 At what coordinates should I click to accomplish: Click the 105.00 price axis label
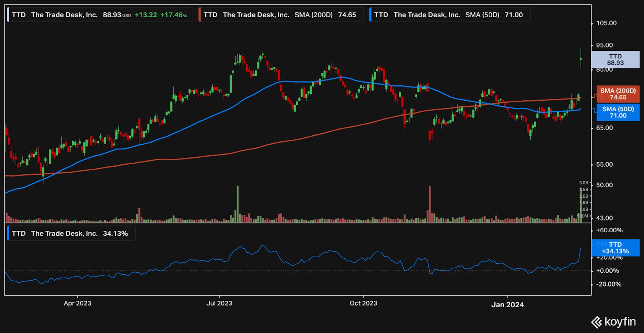point(606,23)
